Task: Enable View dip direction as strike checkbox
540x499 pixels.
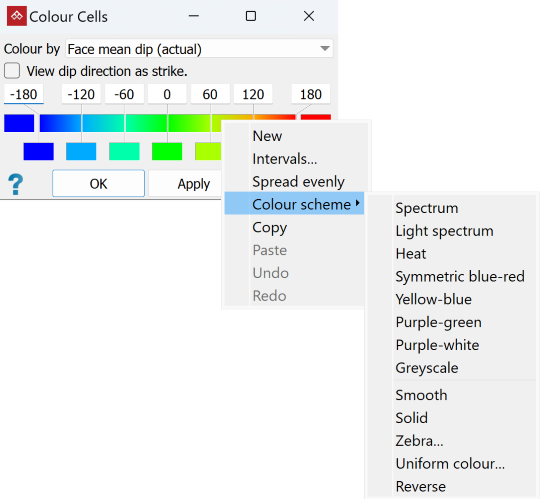Action: [x=12, y=71]
